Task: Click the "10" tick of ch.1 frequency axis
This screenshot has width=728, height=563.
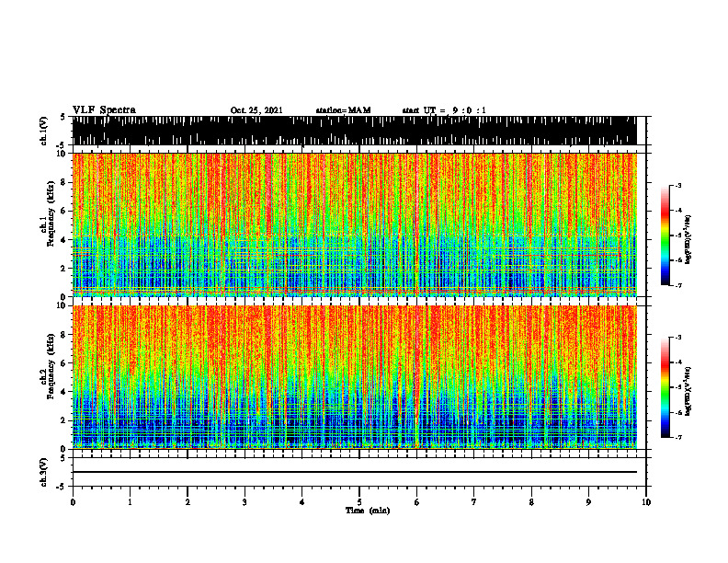Action: click(63, 154)
